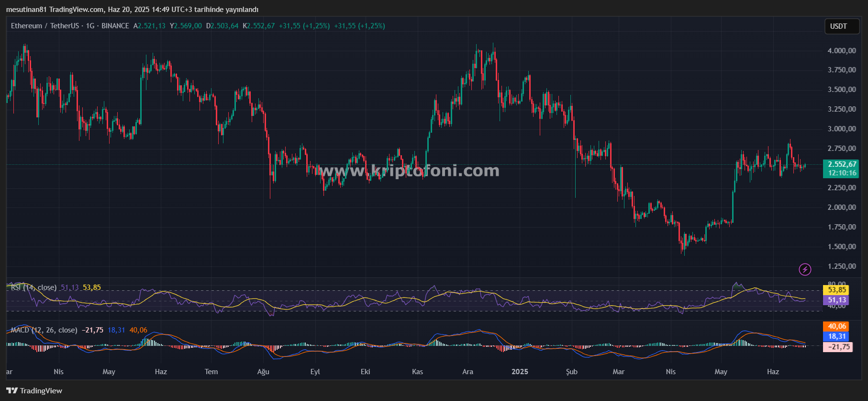Click the MACD orange value tag 40,06

click(x=835, y=326)
